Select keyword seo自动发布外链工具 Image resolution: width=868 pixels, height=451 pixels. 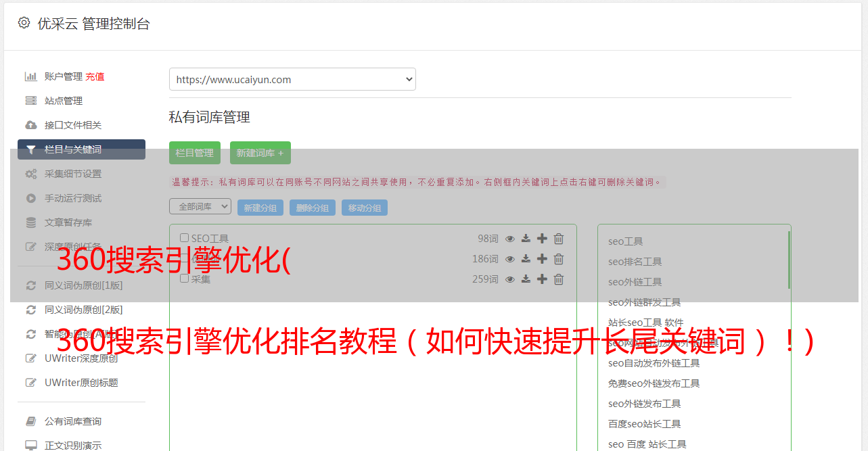click(x=654, y=363)
